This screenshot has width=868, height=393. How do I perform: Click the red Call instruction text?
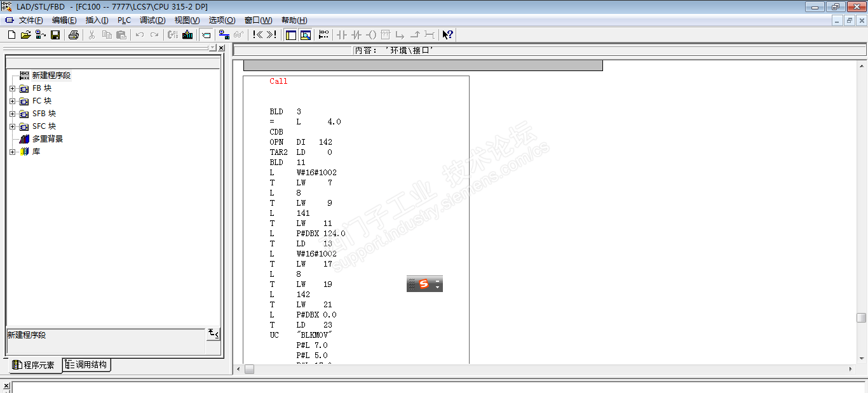tap(278, 81)
